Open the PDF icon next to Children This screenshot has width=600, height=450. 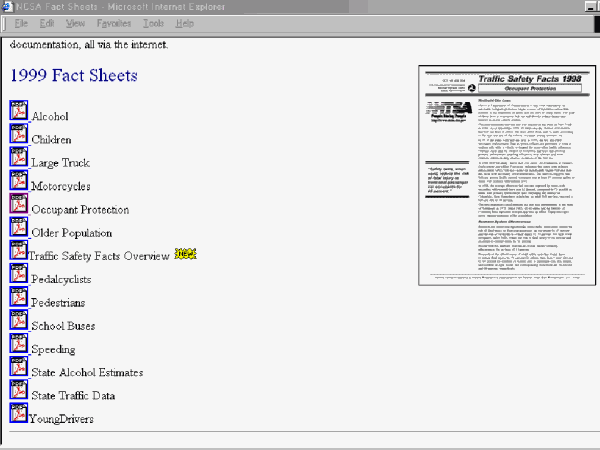(19, 134)
